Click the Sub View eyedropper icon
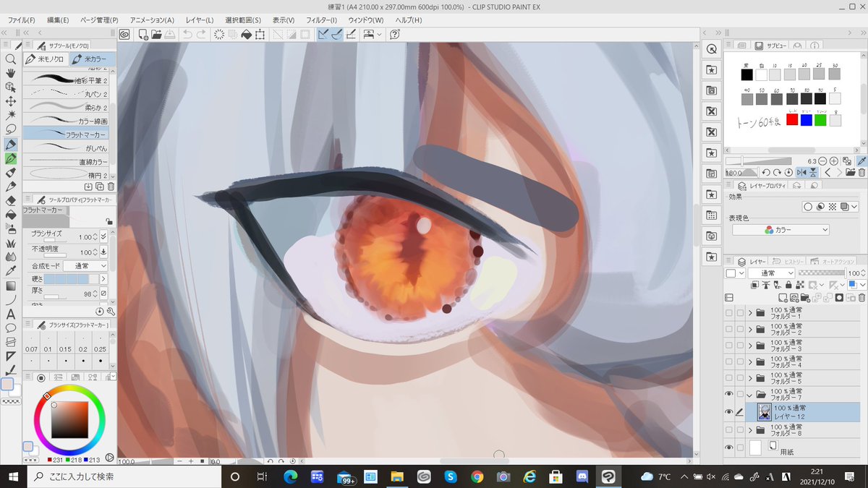This screenshot has width=868, height=488. point(861,161)
